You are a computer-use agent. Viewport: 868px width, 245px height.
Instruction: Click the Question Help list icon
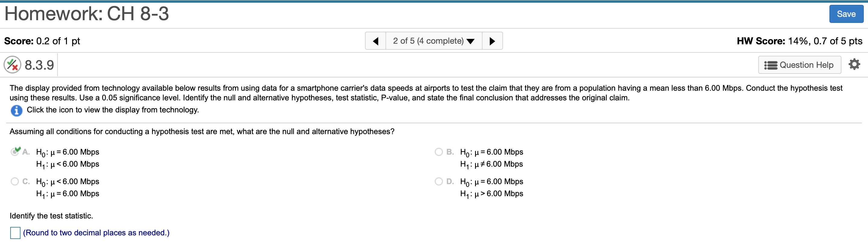point(770,65)
